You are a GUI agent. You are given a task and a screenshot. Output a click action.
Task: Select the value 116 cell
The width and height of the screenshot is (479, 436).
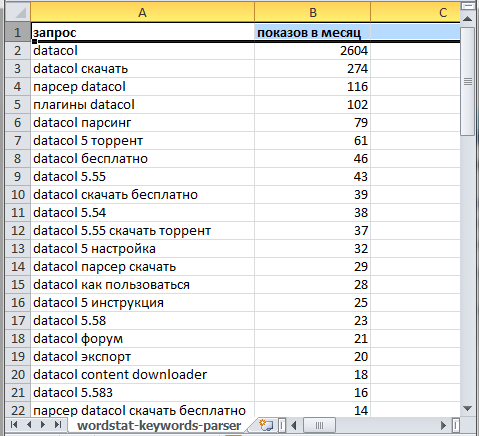click(313, 87)
